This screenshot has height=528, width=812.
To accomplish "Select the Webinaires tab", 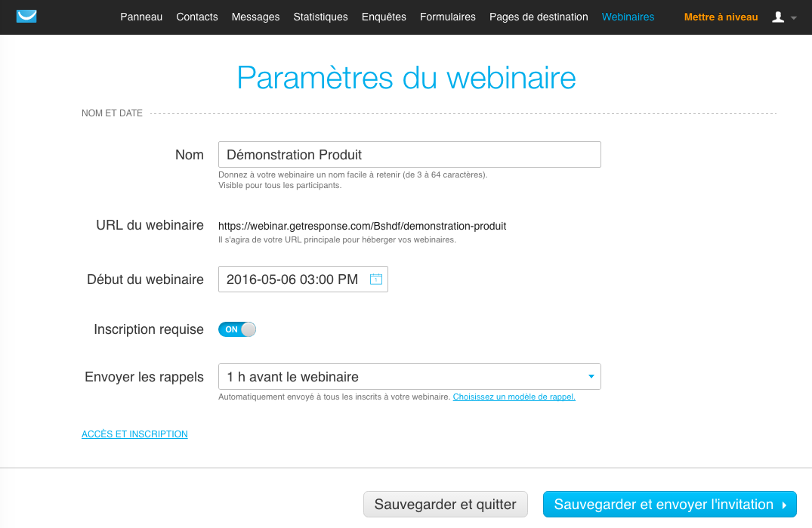I will pyautogui.click(x=628, y=17).
